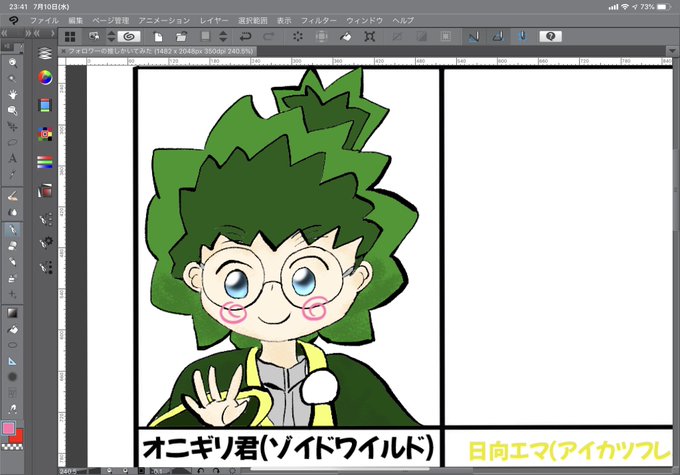Open the Color Set grid palette
Viewport: 680px width, 475px height.
[45, 134]
